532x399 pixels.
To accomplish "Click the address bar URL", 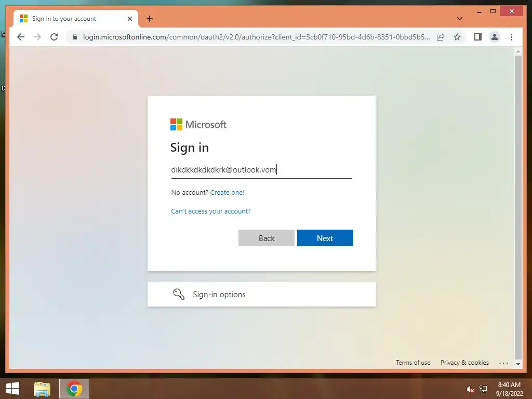I will click(x=256, y=37).
